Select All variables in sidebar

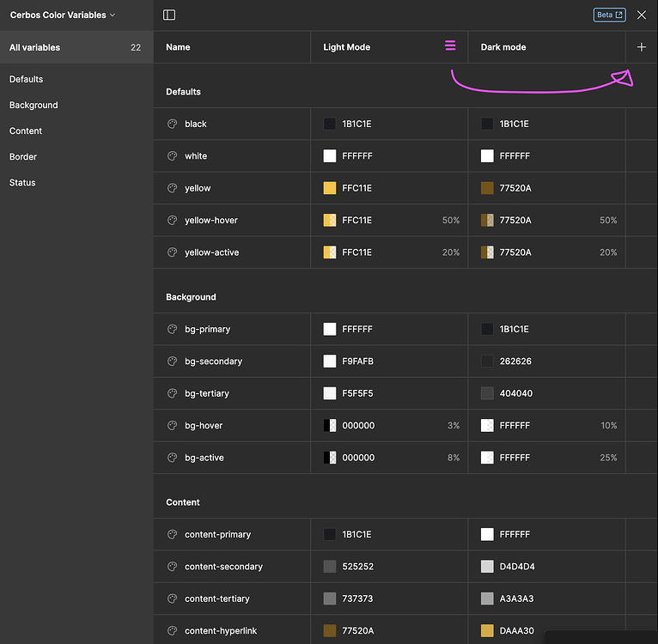click(35, 47)
